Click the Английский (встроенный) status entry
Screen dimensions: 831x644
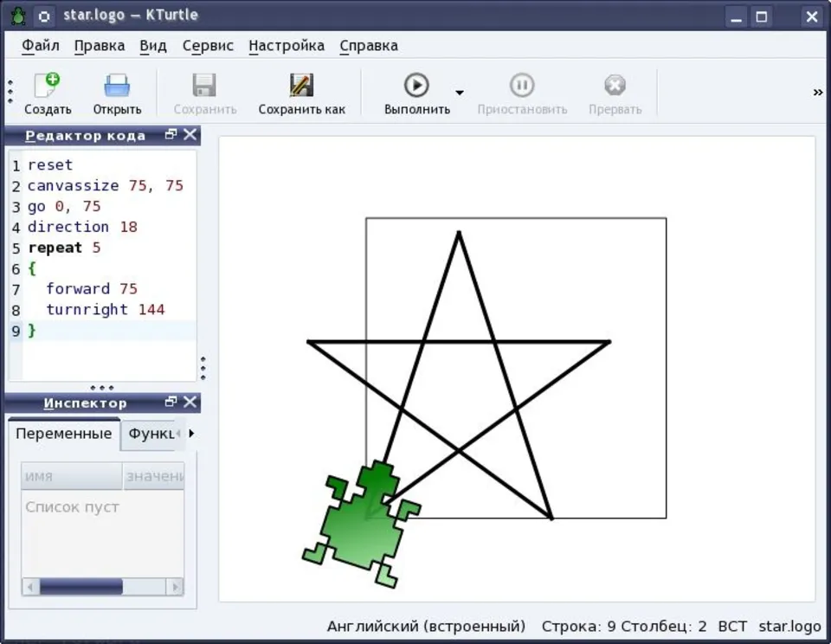click(x=426, y=627)
